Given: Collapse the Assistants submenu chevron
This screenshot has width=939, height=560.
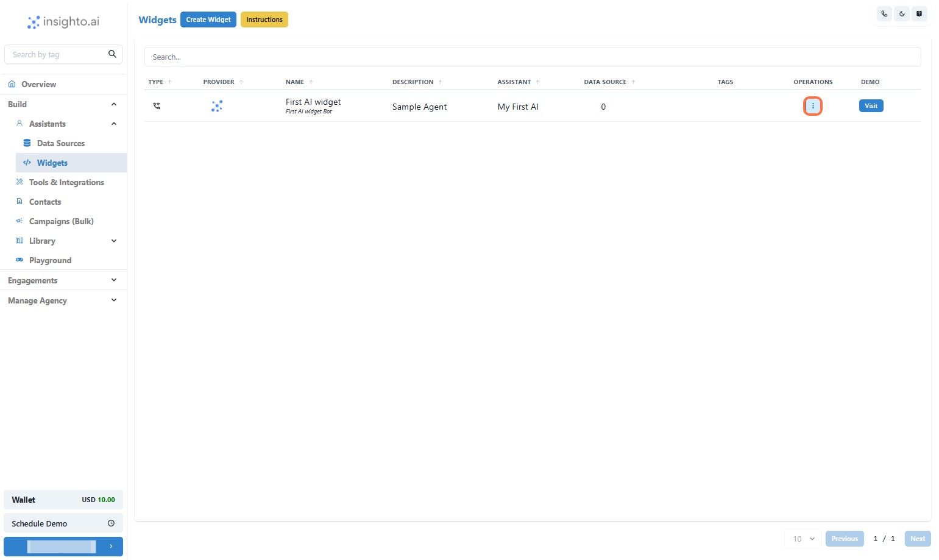Looking at the screenshot, I should [114, 124].
